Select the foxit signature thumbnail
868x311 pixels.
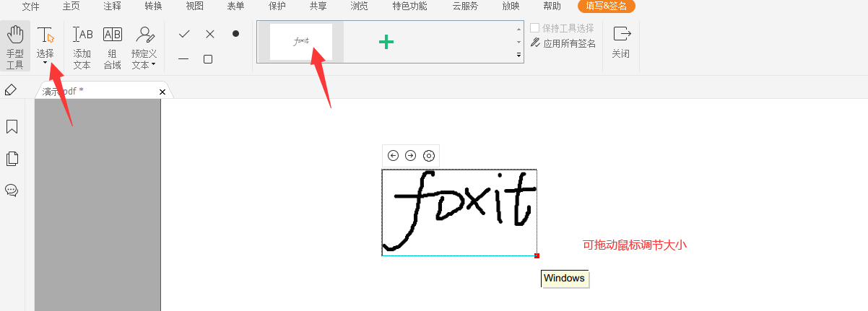tap(301, 42)
